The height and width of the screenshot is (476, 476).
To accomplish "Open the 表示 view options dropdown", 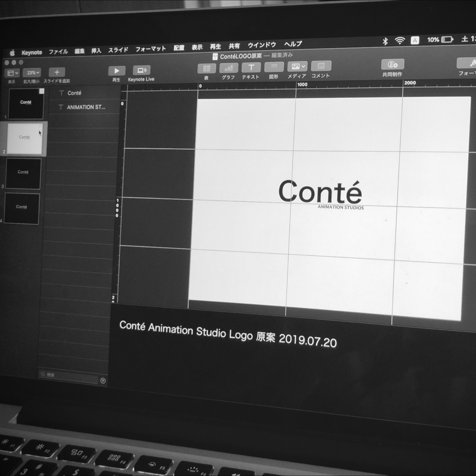I will 12,73.
